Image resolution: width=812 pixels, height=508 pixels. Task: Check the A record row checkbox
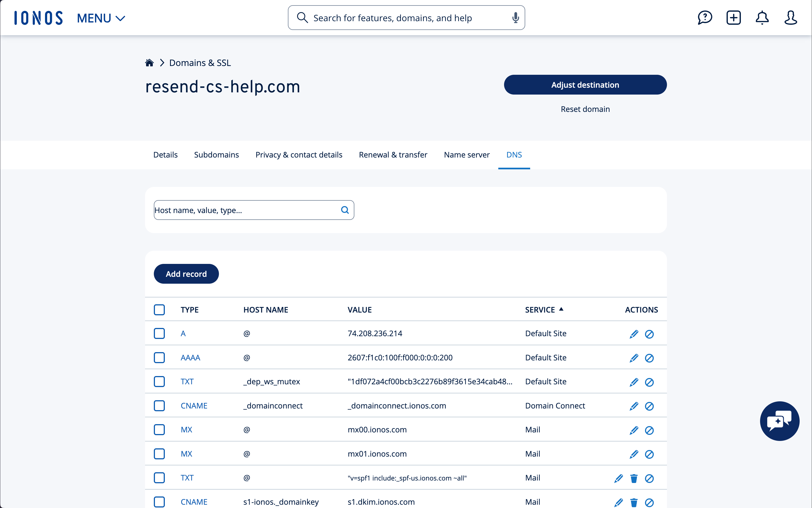tap(159, 333)
